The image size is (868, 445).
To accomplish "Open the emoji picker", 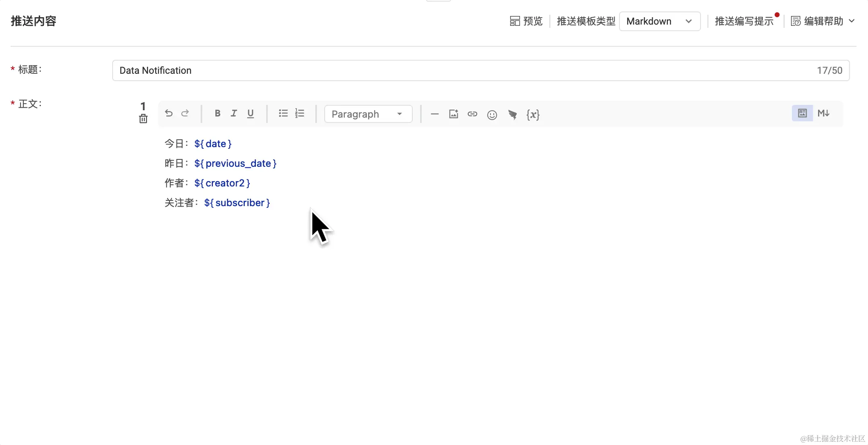I will (x=492, y=114).
